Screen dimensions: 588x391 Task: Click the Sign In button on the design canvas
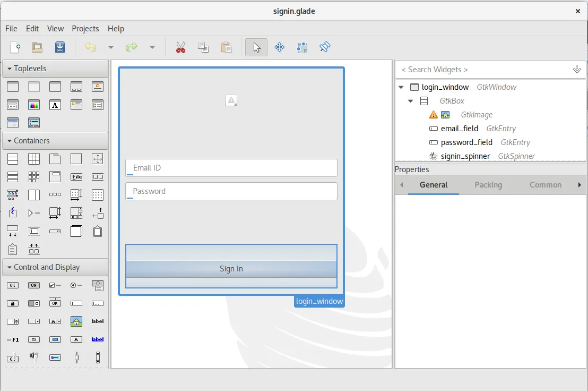click(231, 269)
